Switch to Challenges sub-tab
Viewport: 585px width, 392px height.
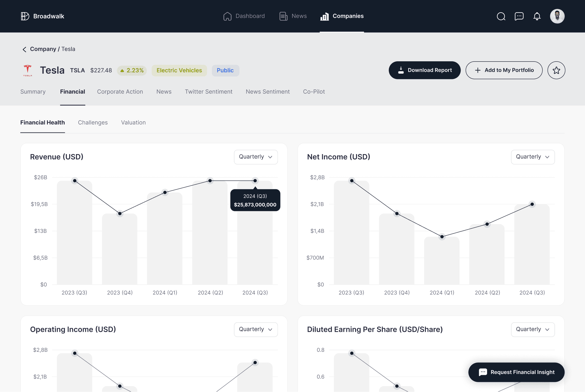[x=93, y=123]
